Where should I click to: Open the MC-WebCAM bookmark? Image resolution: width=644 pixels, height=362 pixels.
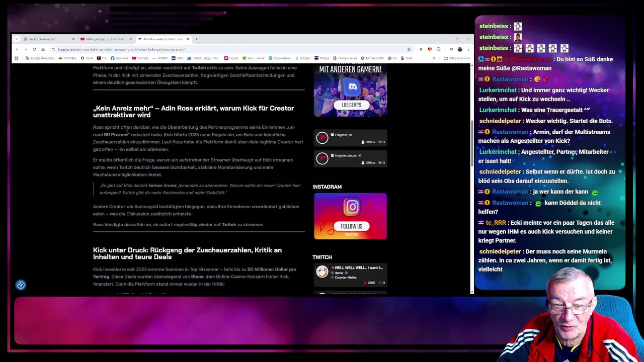(x=372, y=58)
